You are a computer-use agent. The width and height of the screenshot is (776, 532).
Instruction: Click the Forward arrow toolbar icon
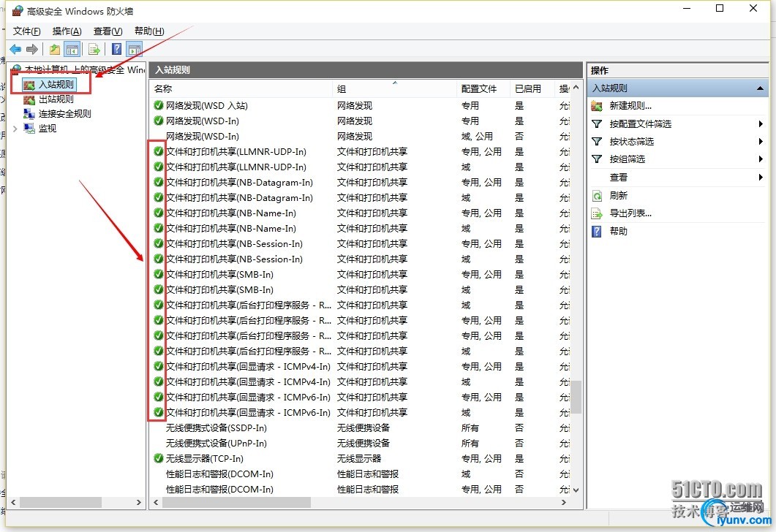pos(32,50)
